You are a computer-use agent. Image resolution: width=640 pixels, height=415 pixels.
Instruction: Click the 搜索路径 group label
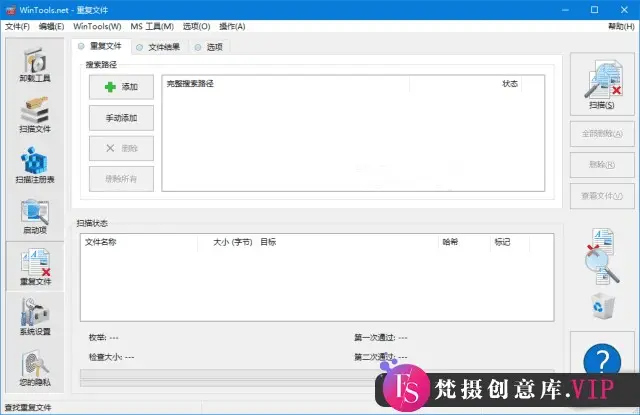click(101, 64)
